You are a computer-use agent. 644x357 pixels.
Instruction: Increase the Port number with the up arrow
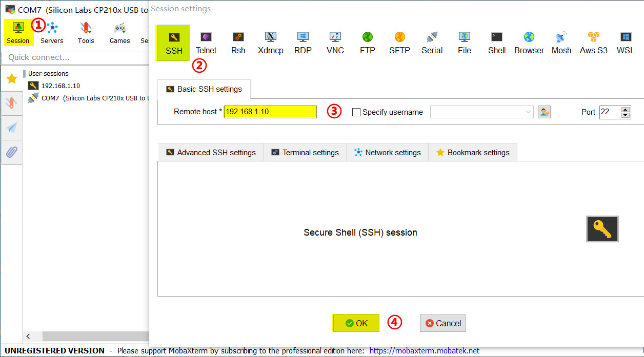pyautogui.click(x=625, y=109)
